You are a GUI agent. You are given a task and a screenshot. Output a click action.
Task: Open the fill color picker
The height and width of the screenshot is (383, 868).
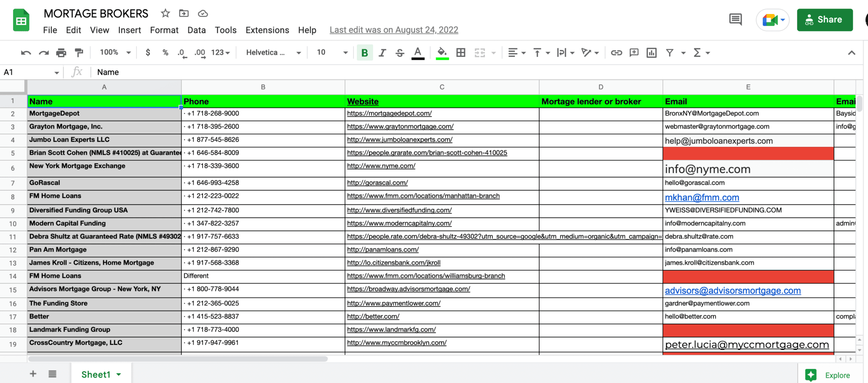click(x=442, y=53)
